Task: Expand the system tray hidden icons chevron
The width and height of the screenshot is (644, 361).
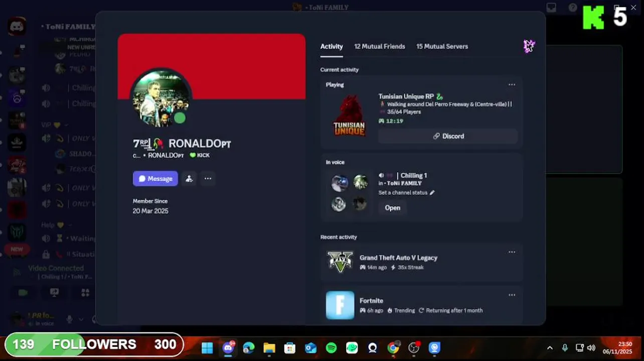Action: [x=550, y=348]
